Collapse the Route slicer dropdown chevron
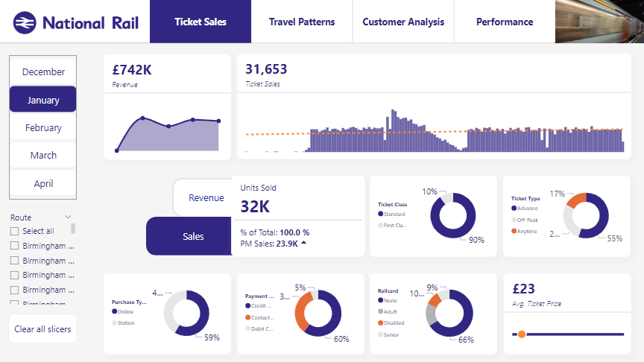 (69, 217)
